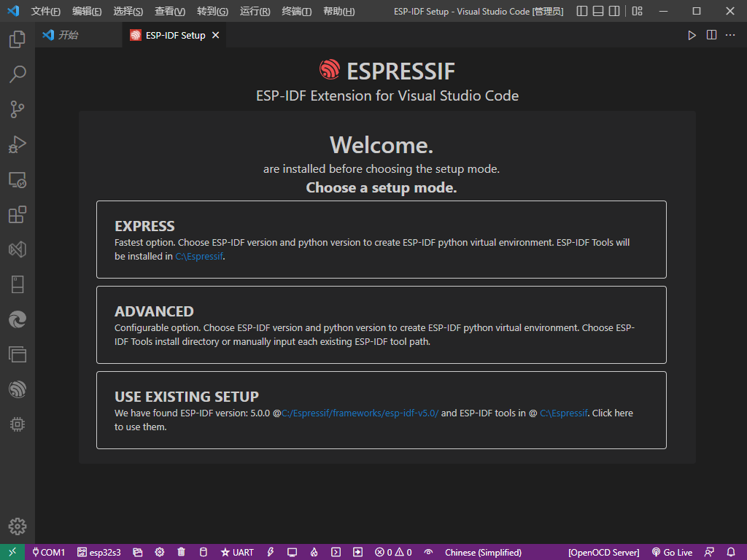
Task: Click Chinese (Simplified) in status bar
Action: click(483, 553)
